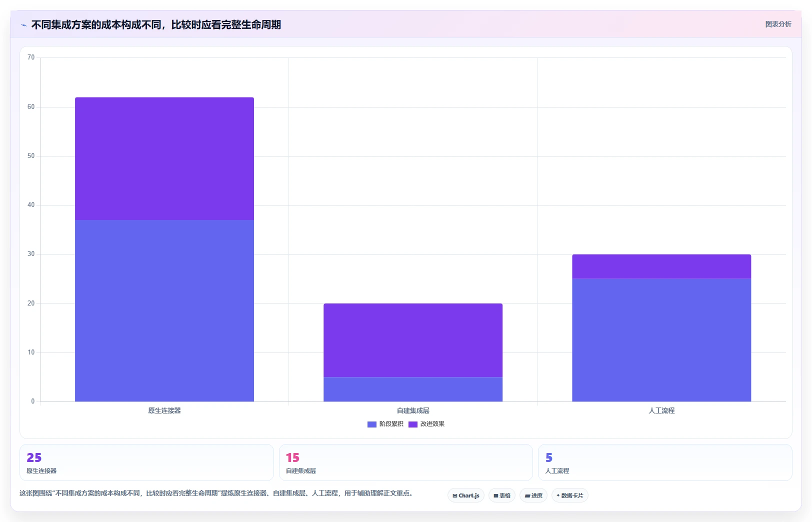
Task: Click the y-axis value 30
Action: [x=31, y=254]
